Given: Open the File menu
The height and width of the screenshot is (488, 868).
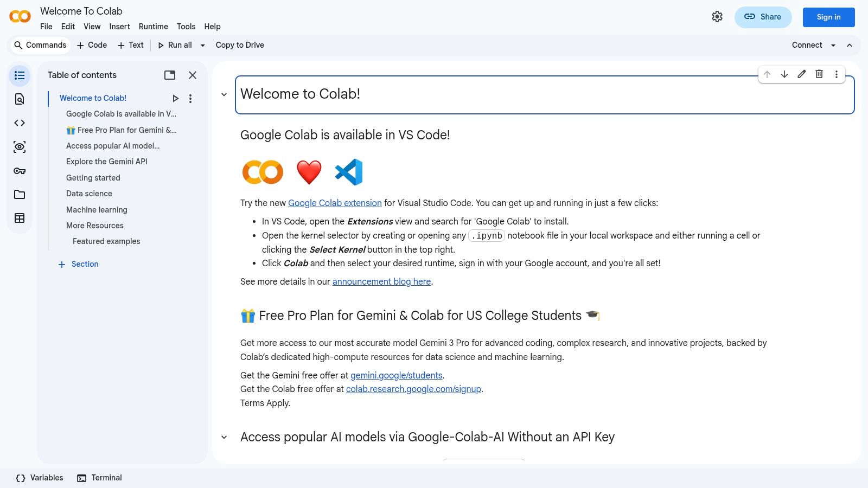Looking at the screenshot, I should (46, 27).
